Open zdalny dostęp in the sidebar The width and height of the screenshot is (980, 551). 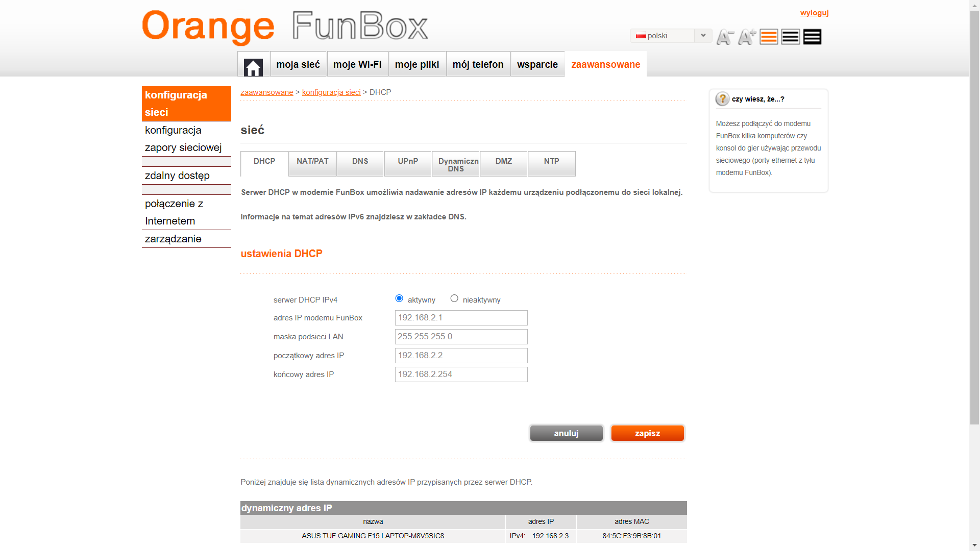tap(186, 176)
